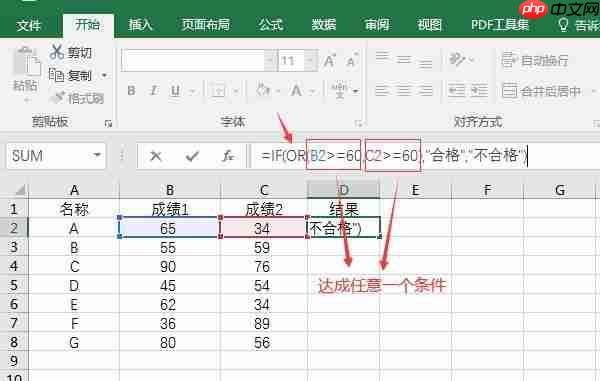Select cell containing 90
Image resolution: width=600 pixels, height=381 pixels.
(170, 266)
